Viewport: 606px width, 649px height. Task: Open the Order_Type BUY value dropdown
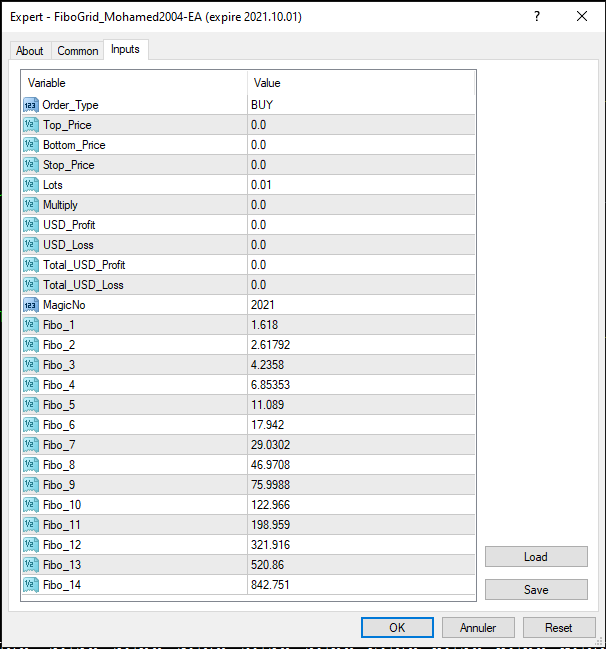click(x=360, y=105)
